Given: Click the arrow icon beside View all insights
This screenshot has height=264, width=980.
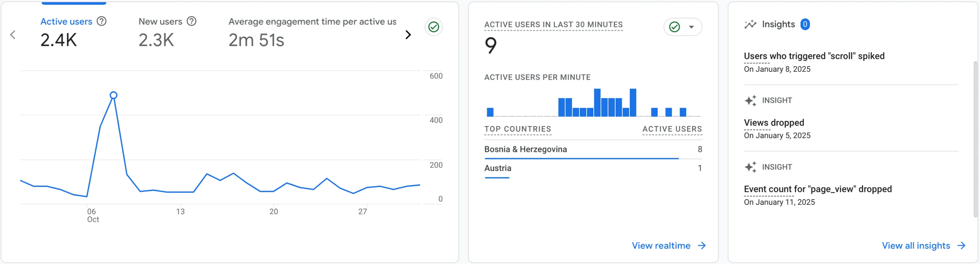Looking at the screenshot, I should coord(961,246).
